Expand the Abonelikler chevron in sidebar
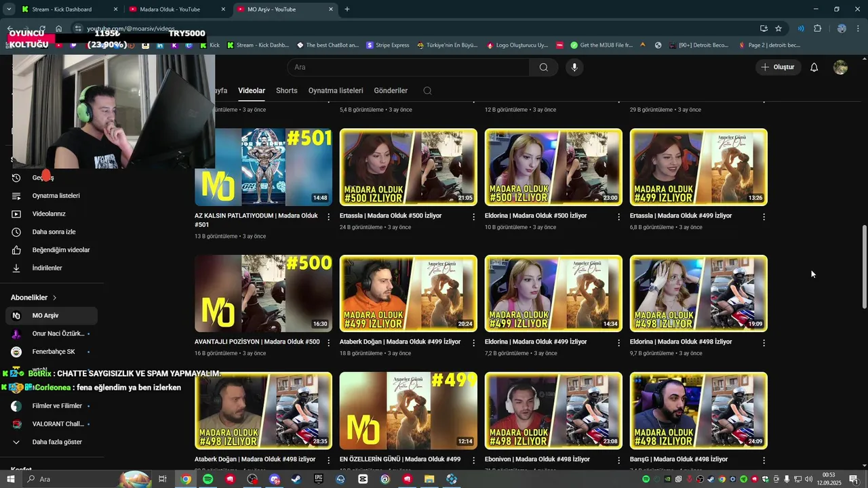 pyautogui.click(x=54, y=298)
